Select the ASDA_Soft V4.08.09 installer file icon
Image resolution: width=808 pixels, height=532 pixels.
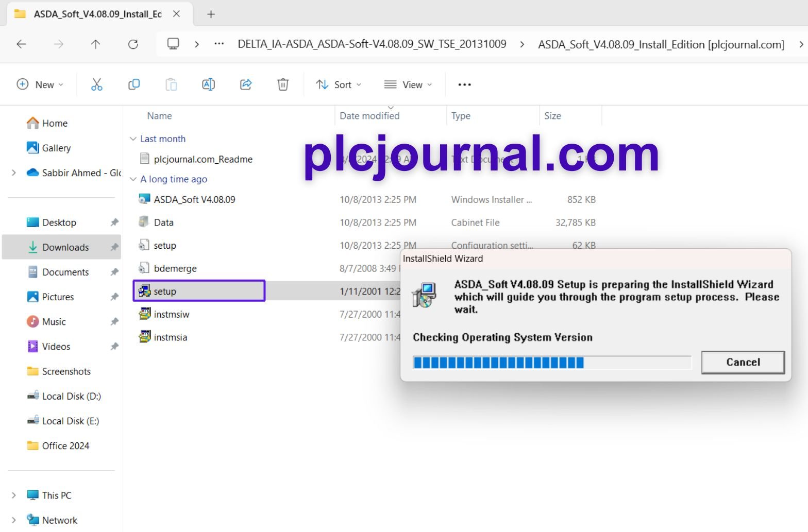click(144, 199)
